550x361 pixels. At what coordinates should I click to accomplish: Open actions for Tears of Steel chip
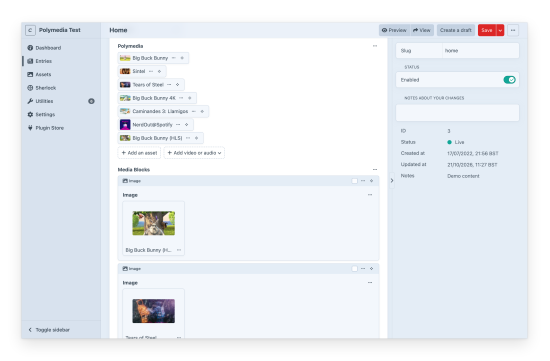pyautogui.click(x=169, y=85)
